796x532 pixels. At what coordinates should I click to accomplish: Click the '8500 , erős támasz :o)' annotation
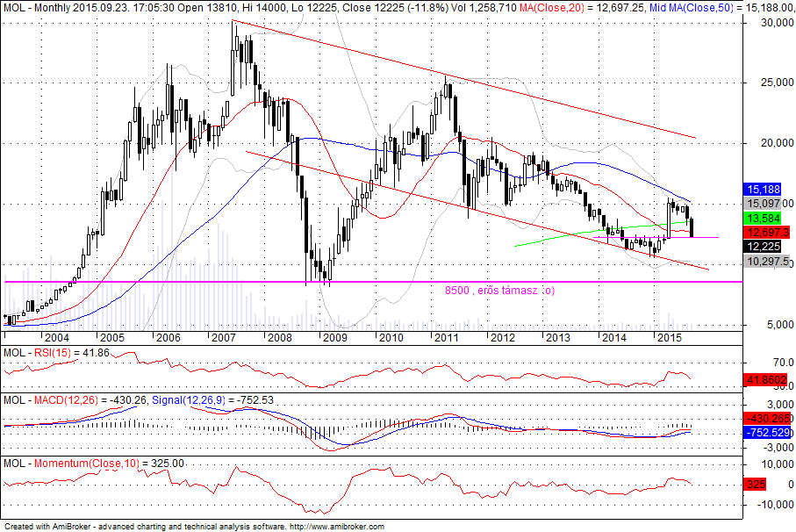(499, 291)
